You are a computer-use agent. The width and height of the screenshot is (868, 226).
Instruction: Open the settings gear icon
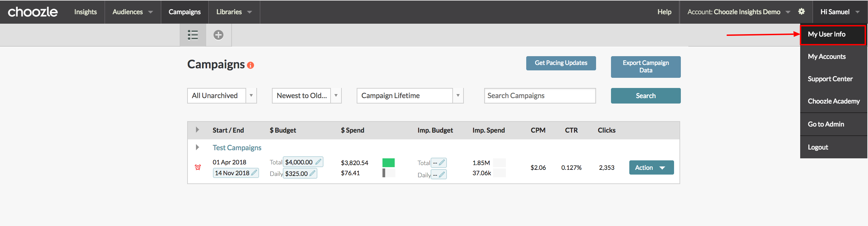[802, 12]
